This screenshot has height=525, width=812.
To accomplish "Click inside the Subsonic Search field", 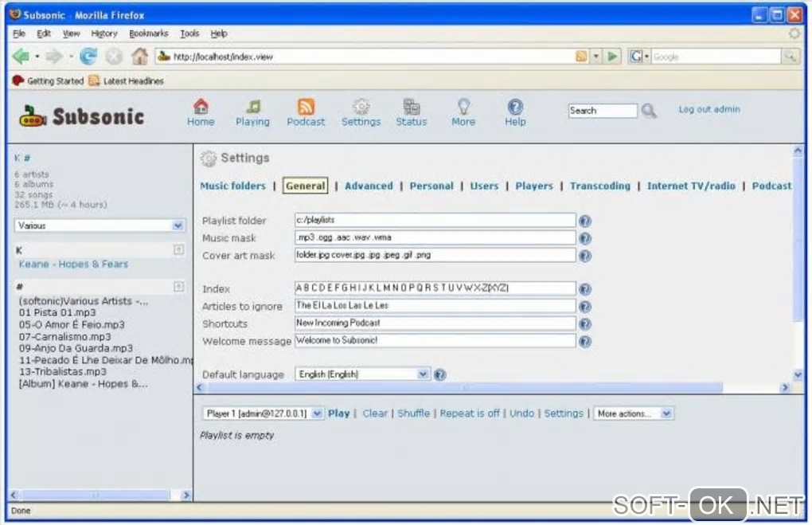I will pos(603,111).
